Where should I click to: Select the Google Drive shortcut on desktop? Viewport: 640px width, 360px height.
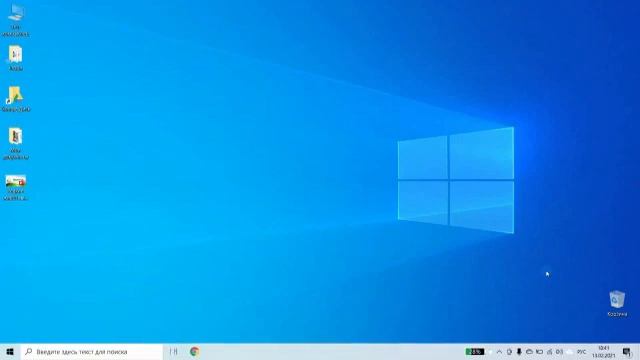click(16, 99)
